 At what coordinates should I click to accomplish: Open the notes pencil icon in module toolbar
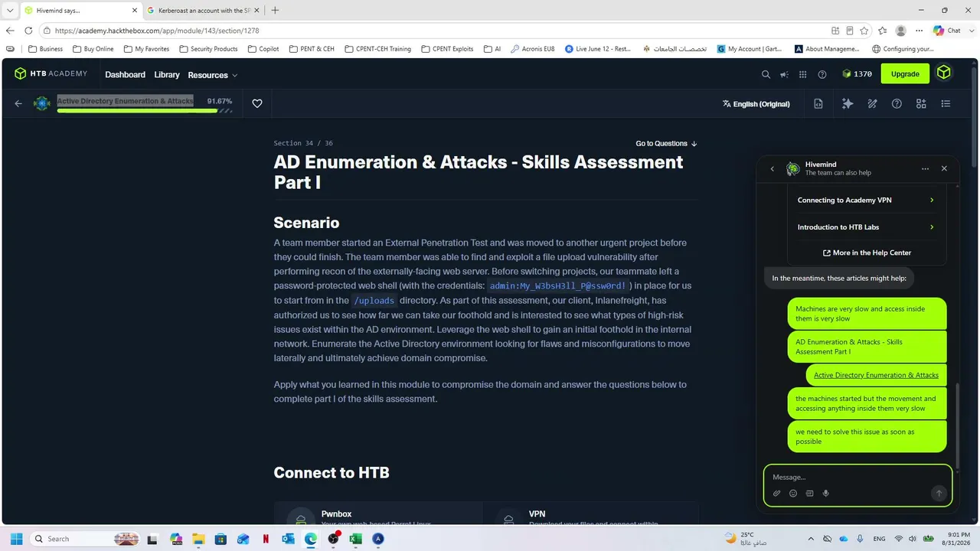coord(872,103)
